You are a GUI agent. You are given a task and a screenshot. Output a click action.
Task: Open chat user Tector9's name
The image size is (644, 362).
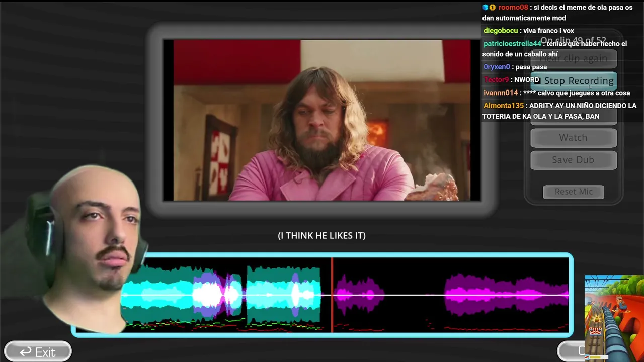496,80
